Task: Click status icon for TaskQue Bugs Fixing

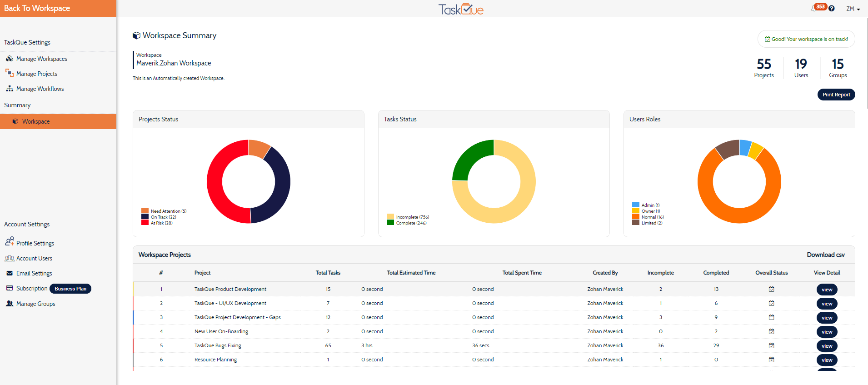Action: pyautogui.click(x=771, y=345)
